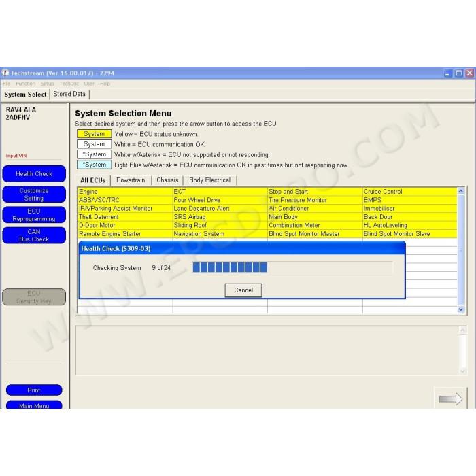This screenshot has width=476, height=476.
Task: Click the white *System legend swatch
Action: coord(95,154)
